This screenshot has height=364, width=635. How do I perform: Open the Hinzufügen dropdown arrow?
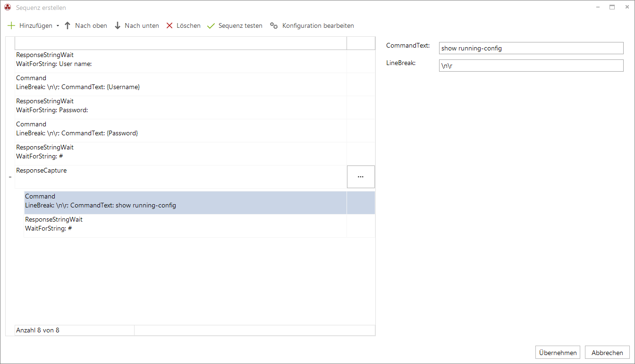(58, 26)
